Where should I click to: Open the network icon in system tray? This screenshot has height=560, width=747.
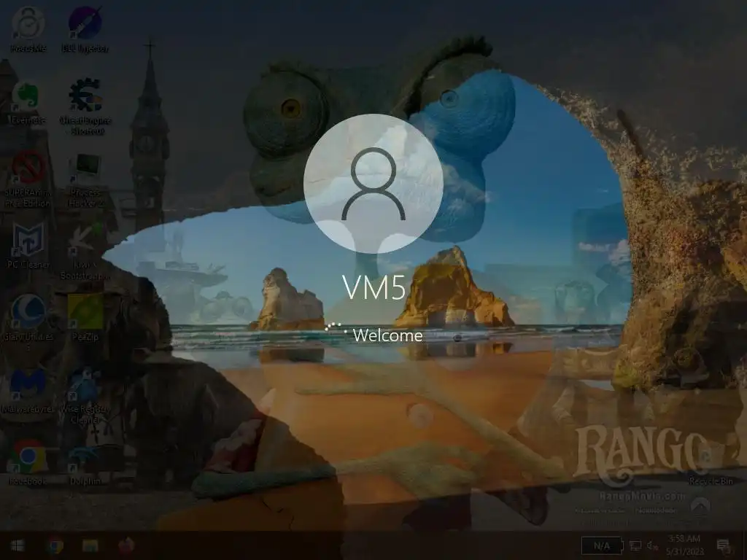coord(635,545)
